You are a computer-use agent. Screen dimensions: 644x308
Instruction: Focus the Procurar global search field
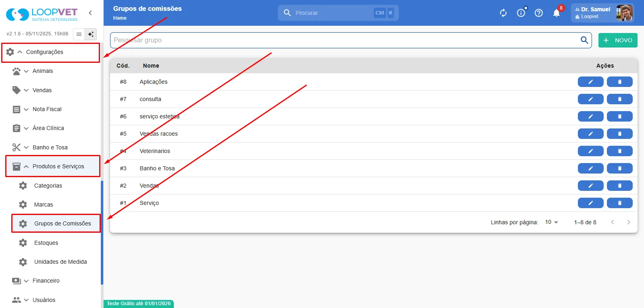click(x=338, y=13)
